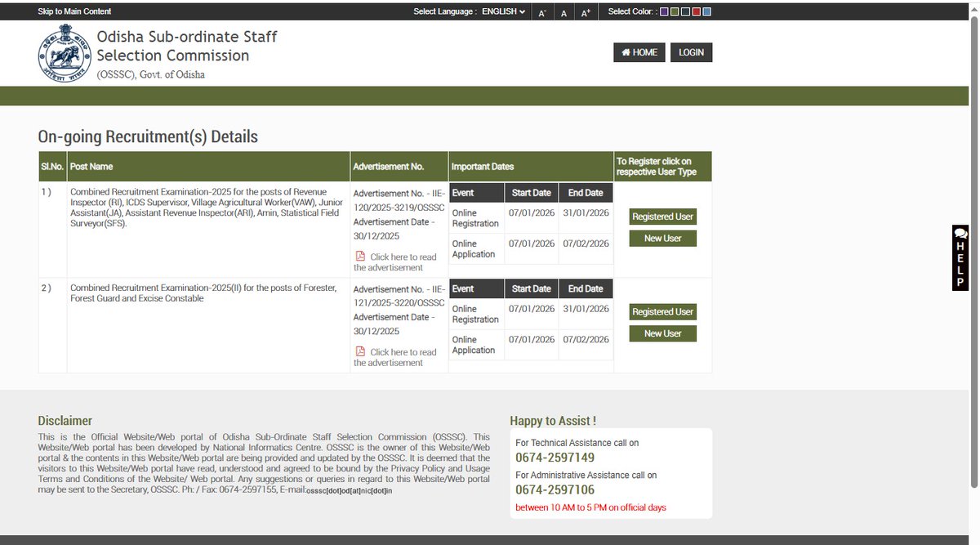Click Registered User for Forester recruitment
980x545 pixels.
click(662, 311)
